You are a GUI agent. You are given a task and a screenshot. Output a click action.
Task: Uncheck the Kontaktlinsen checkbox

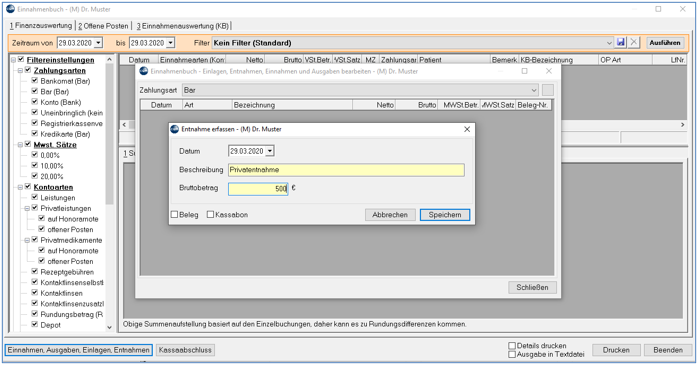pyautogui.click(x=35, y=293)
